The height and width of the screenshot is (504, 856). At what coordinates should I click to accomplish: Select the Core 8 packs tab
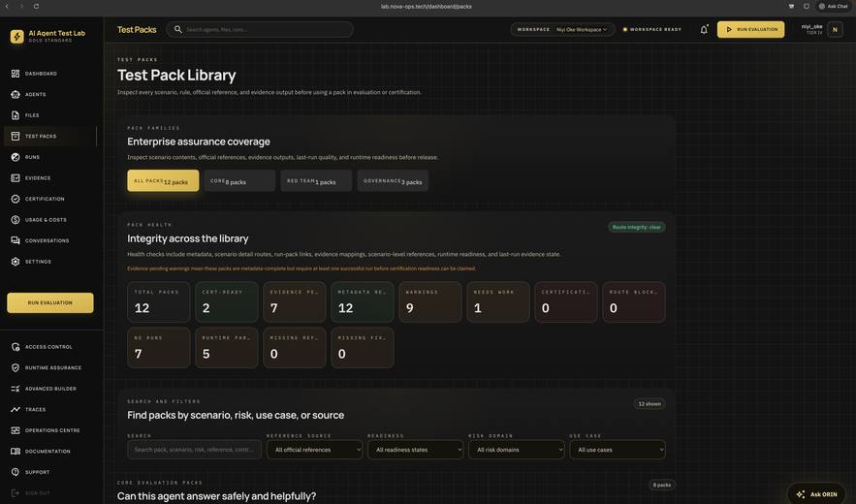(239, 180)
